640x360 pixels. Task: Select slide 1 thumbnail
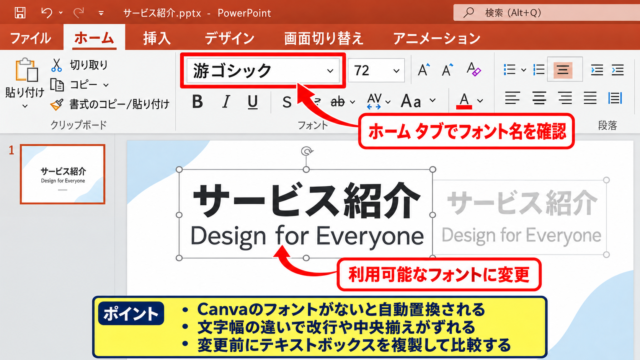[63, 174]
